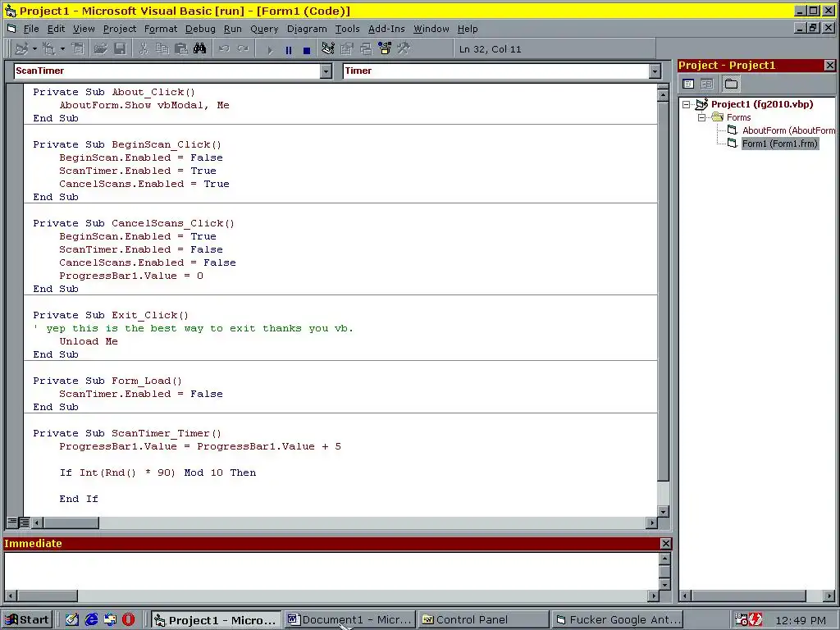
Task: Click the Break pause button
Action: coord(289,50)
